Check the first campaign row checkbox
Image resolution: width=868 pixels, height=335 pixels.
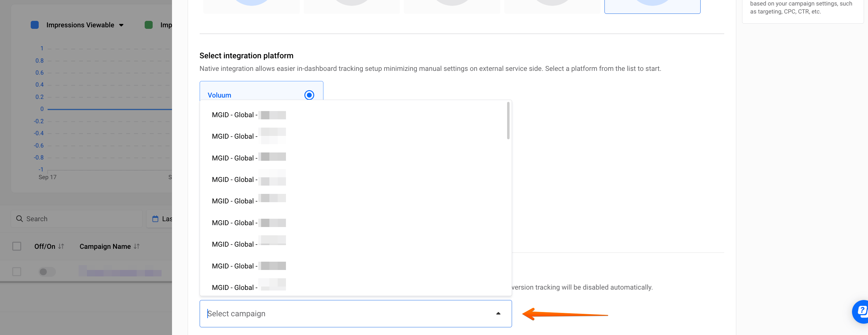coord(17,272)
